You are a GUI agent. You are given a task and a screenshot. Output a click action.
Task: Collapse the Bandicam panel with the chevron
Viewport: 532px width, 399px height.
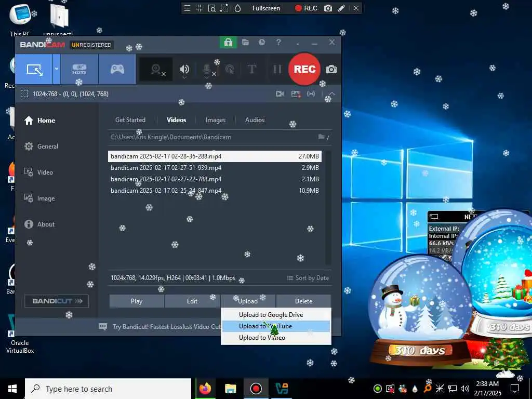[x=332, y=94]
